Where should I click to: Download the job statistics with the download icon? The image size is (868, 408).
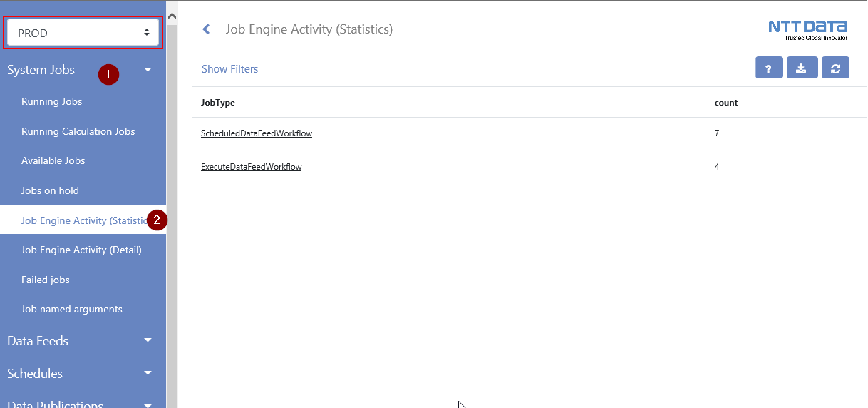(802, 68)
